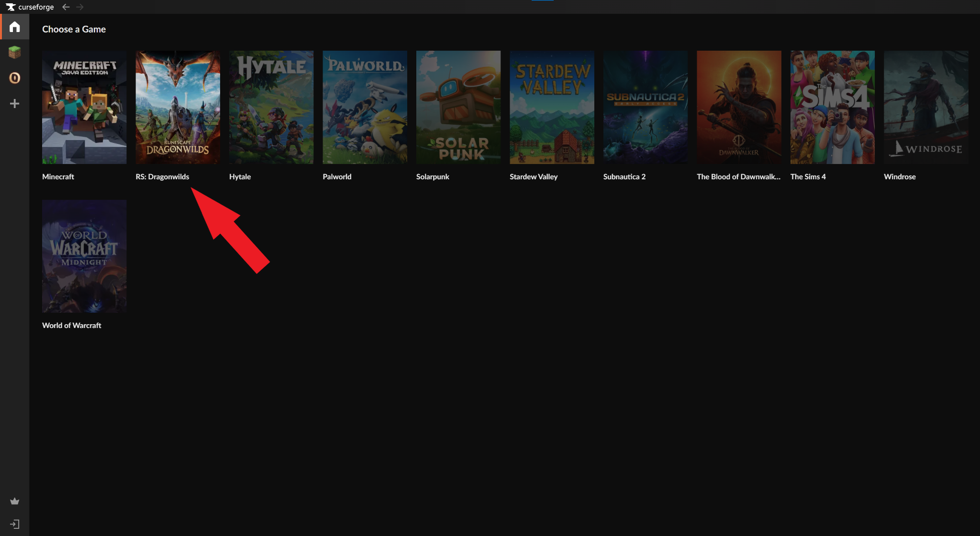
Task: Click The Blood of Dawnwalk... title label
Action: (739, 176)
